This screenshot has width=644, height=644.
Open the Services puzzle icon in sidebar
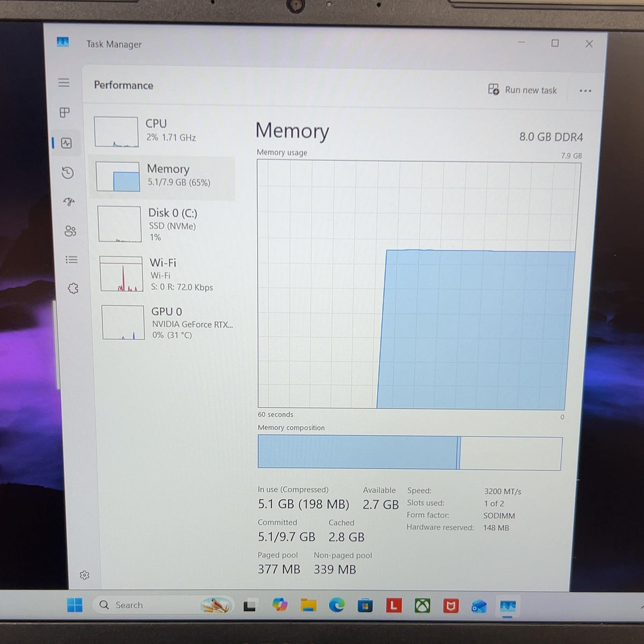coord(73,289)
